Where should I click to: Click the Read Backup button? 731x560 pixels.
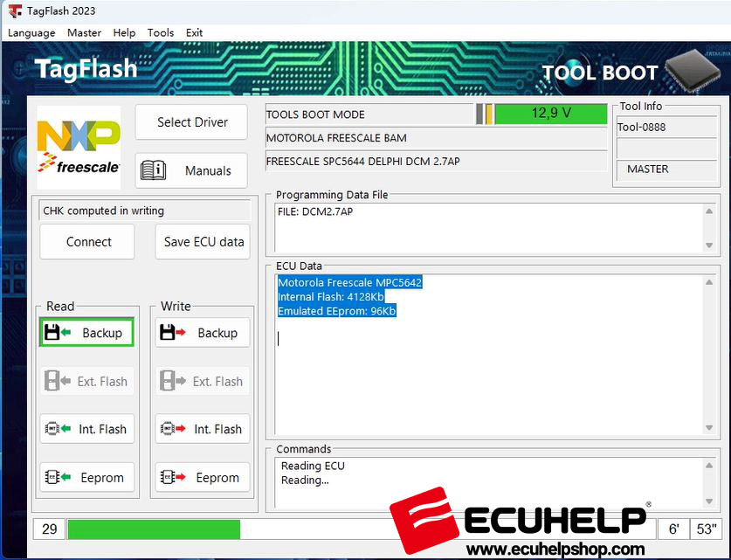[86, 333]
